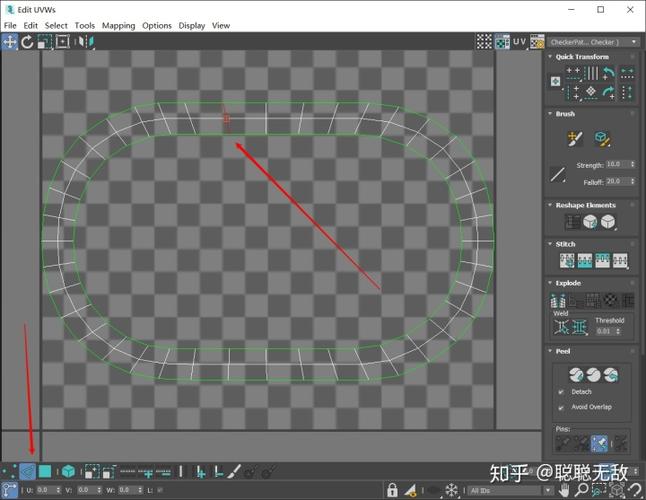Open the Tools menu
Viewport: 646px width, 500px height.
click(x=84, y=26)
